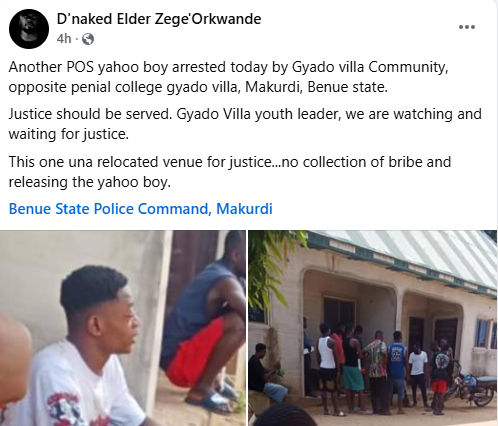Open the author's round profile picture
Viewport: 498px width, 426px height.
click(29, 29)
